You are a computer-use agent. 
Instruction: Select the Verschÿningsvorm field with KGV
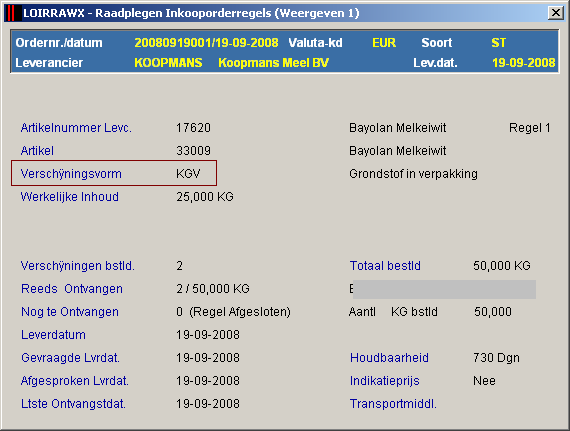(x=114, y=173)
